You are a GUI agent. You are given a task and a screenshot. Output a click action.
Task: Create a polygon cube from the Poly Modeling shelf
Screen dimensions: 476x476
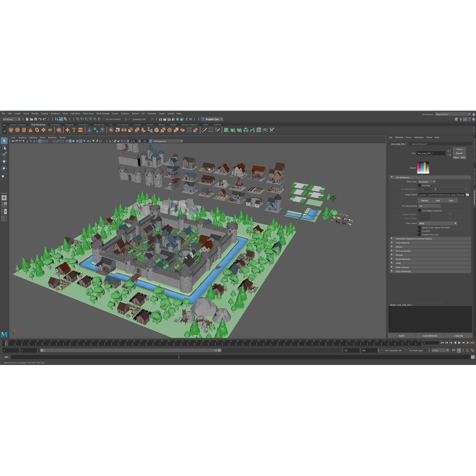pos(18,130)
